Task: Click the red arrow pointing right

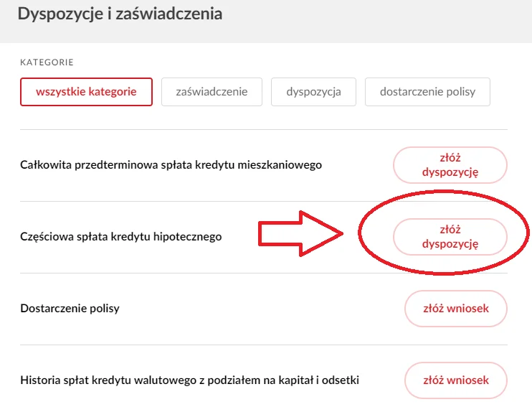Action: 300,233
